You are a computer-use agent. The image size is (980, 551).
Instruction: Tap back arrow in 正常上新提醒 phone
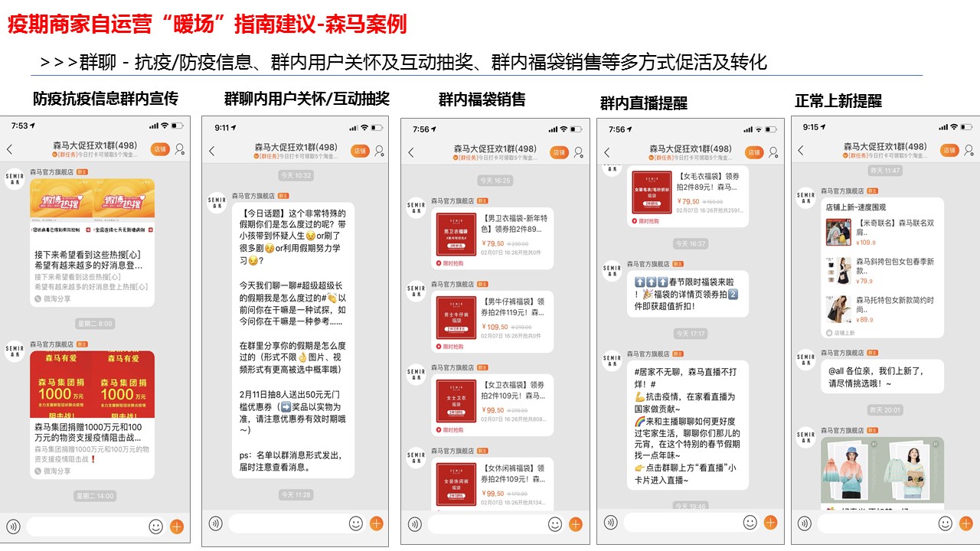pyautogui.click(x=801, y=151)
